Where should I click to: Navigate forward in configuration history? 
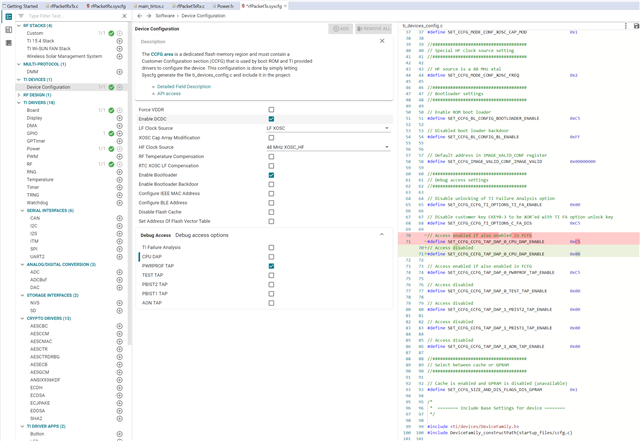pyautogui.click(x=149, y=16)
